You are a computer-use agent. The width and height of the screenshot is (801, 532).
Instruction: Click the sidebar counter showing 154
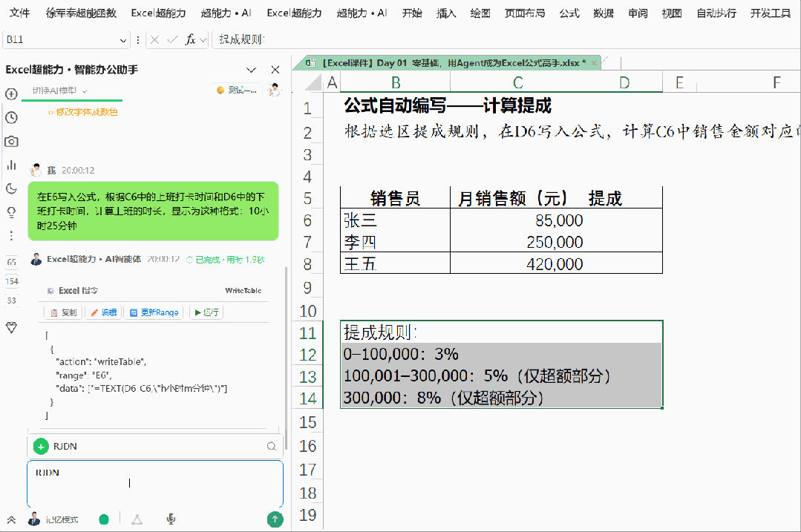(x=11, y=281)
